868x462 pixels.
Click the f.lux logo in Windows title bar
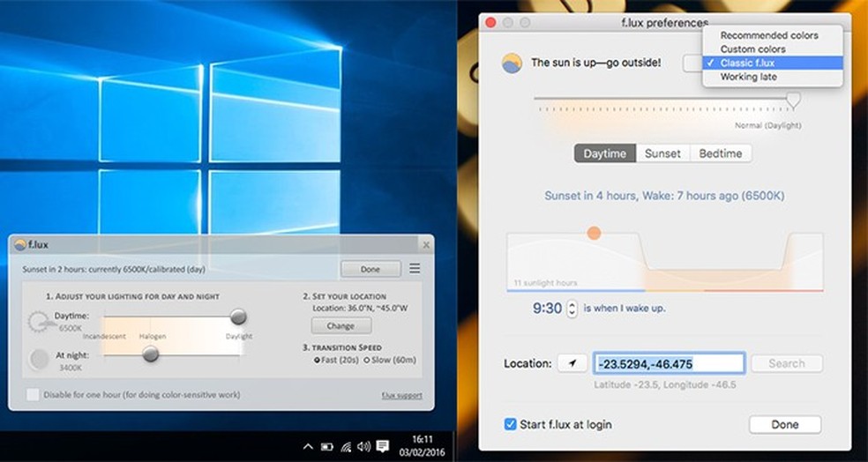(20, 244)
